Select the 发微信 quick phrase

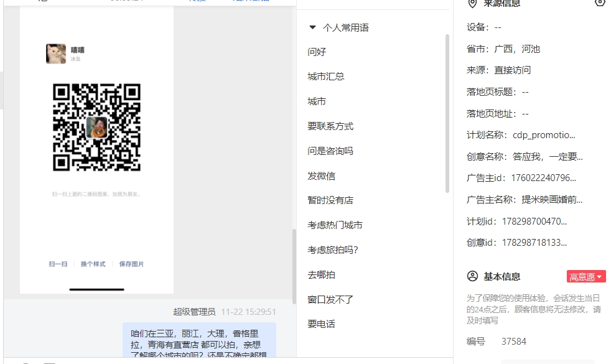321,176
